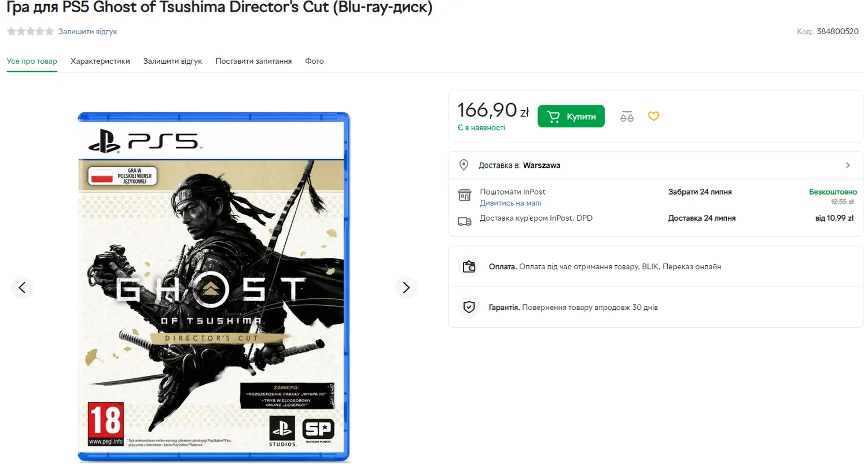Click the wallet payment icon
The height and width of the screenshot is (468, 868).
point(469,267)
